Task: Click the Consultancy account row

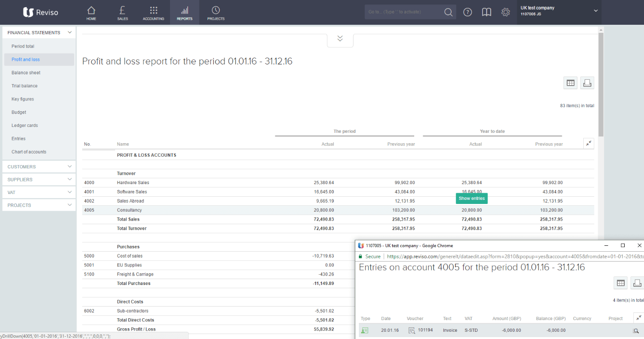Action: (x=130, y=210)
